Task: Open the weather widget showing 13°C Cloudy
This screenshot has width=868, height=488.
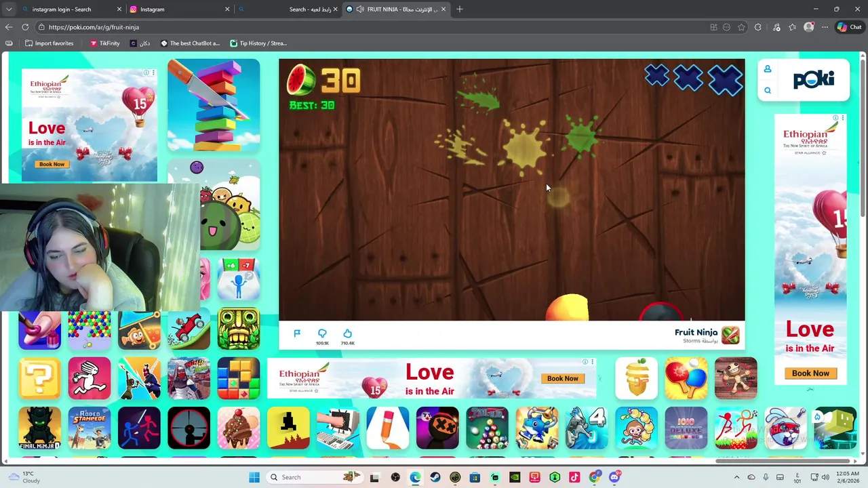Action: [24, 477]
